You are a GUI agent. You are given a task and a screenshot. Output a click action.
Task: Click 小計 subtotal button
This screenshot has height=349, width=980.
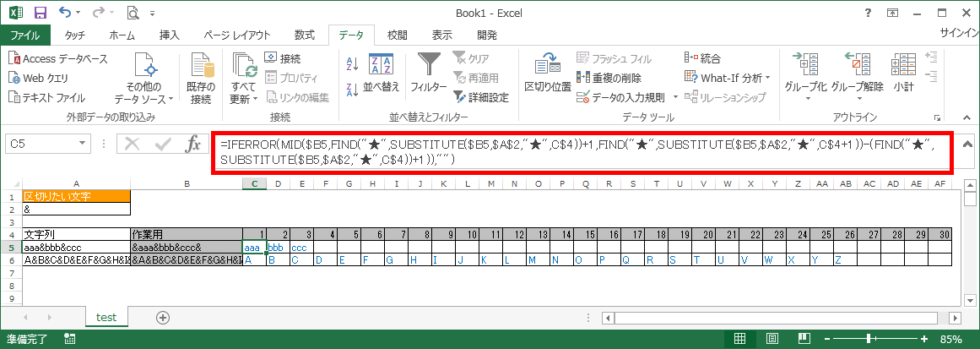[903, 73]
